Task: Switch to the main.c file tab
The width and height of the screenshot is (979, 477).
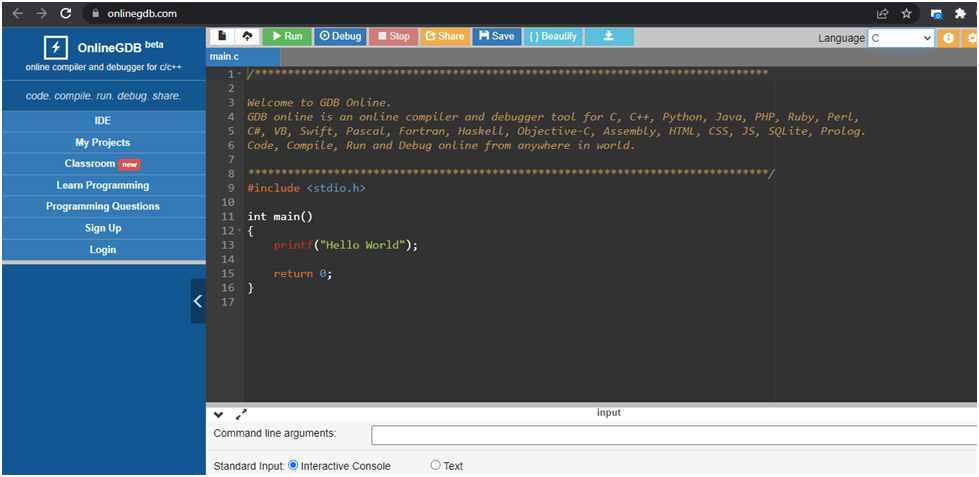Action: click(x=224, y=57)
